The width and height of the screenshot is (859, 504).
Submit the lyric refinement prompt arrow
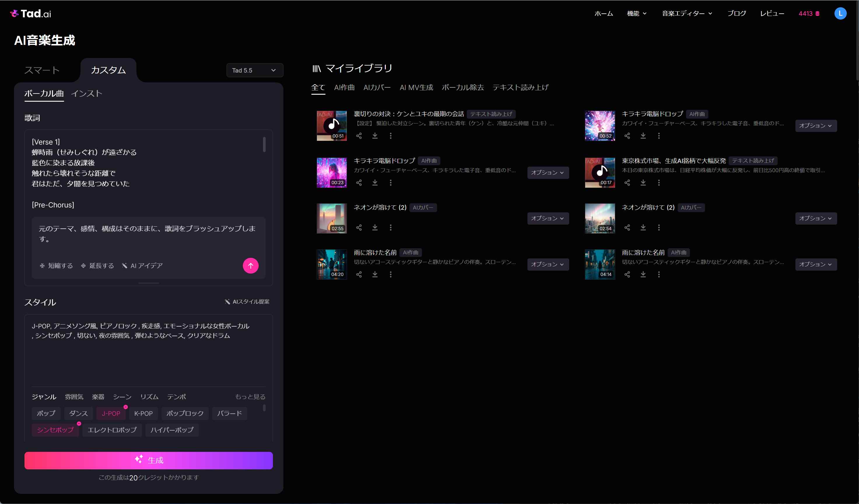click(250, 266)
